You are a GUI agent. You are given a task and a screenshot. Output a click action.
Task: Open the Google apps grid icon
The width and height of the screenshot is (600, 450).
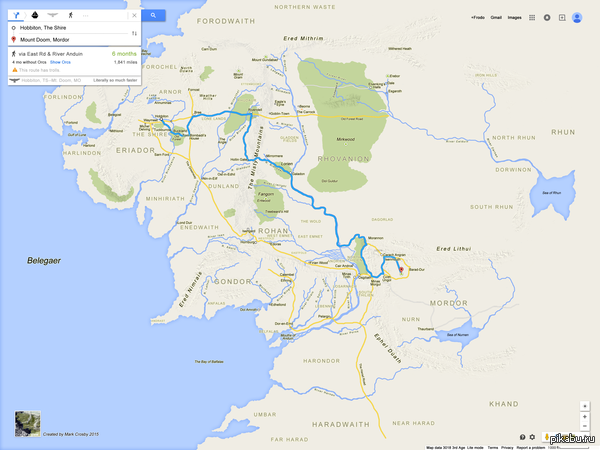(532, 18)
